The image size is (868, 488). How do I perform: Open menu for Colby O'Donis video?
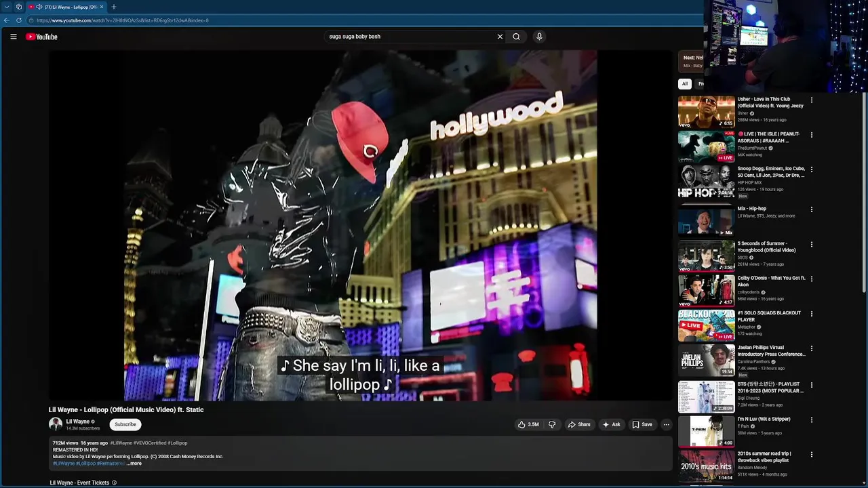811,279
